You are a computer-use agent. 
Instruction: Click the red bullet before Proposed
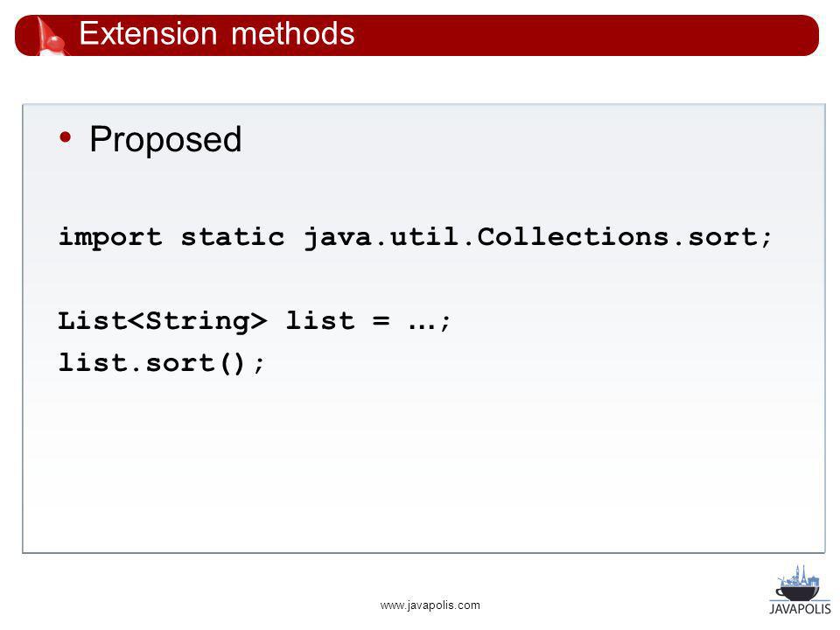66,138
